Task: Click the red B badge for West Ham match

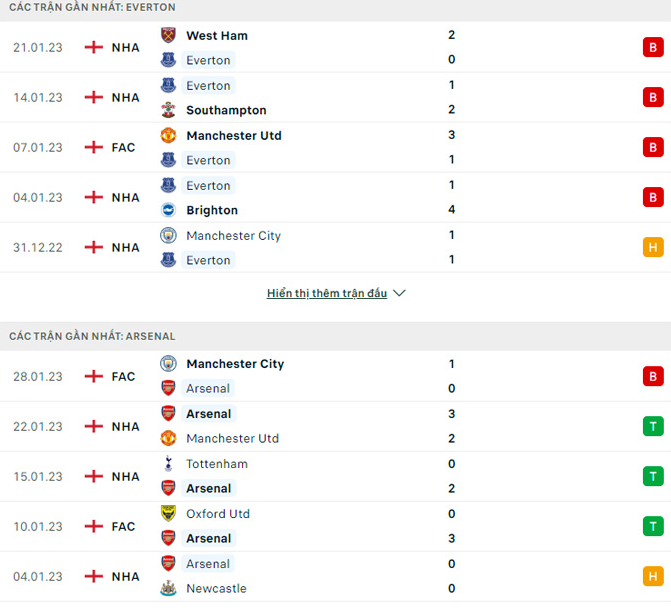Action: click(x=653, y=47)
